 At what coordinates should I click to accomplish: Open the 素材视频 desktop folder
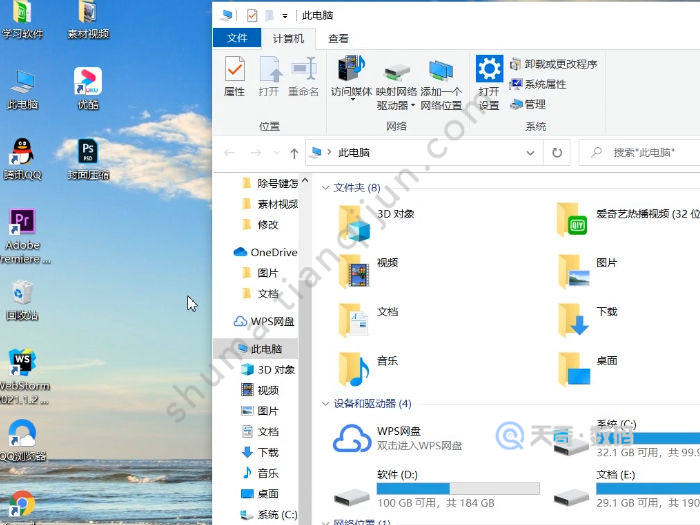pos(88,20)
